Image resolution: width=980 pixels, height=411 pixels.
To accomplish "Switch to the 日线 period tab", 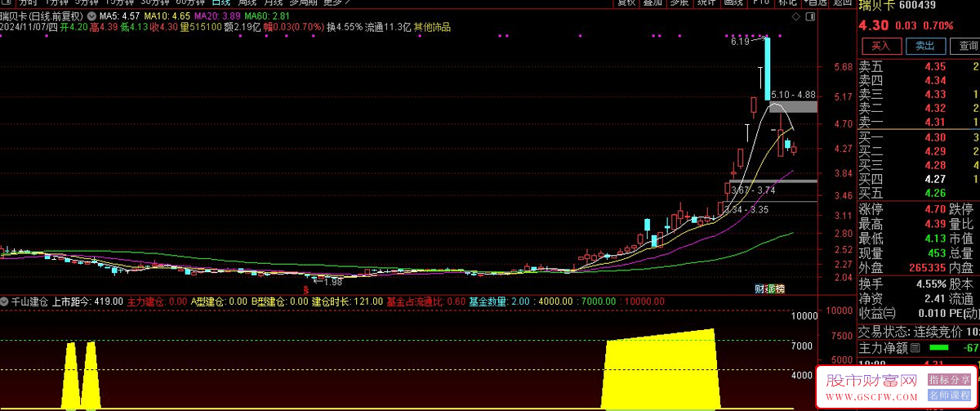I will (x=220, y=2).
